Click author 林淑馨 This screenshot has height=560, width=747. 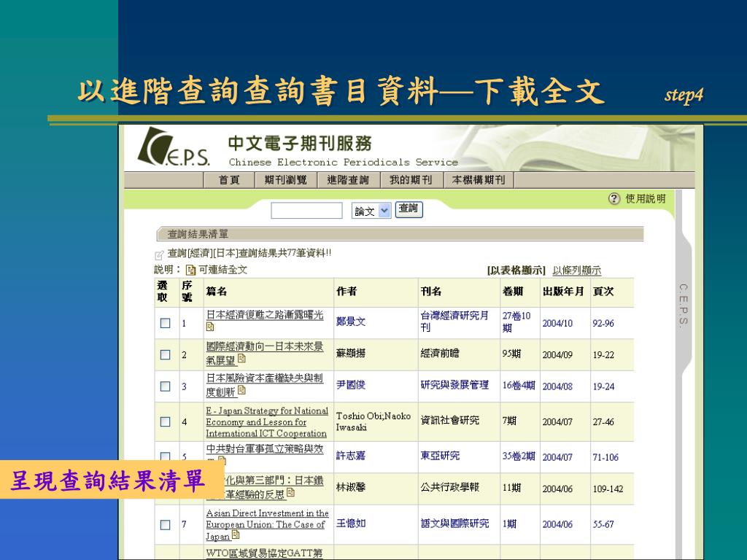[351, 488]
